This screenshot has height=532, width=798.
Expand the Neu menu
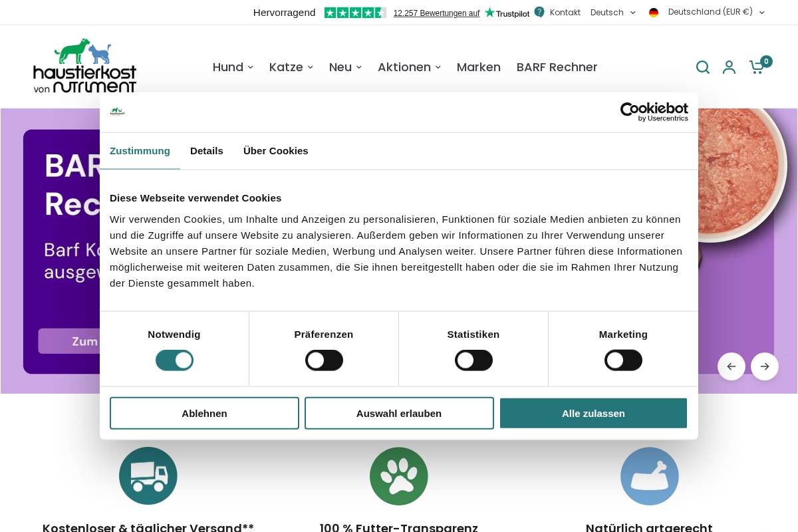click(345, 67)
